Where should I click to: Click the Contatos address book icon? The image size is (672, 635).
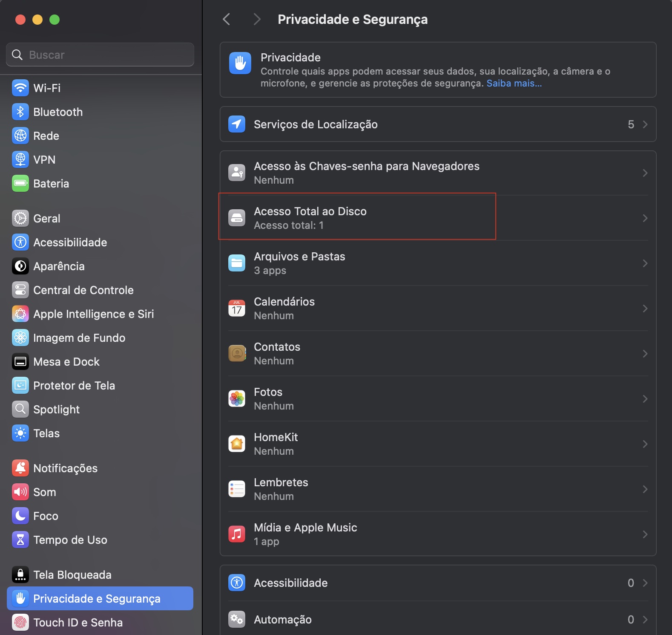click(x=237, y=353)
